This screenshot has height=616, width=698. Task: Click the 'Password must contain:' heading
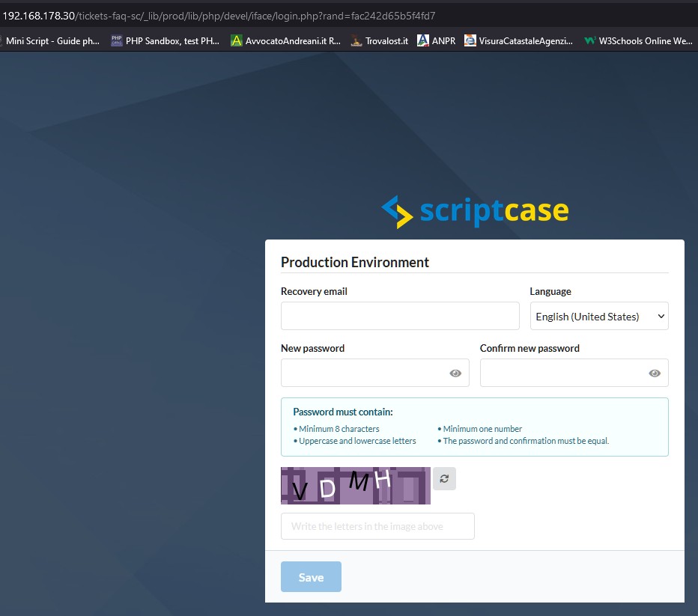coord(343,412)
